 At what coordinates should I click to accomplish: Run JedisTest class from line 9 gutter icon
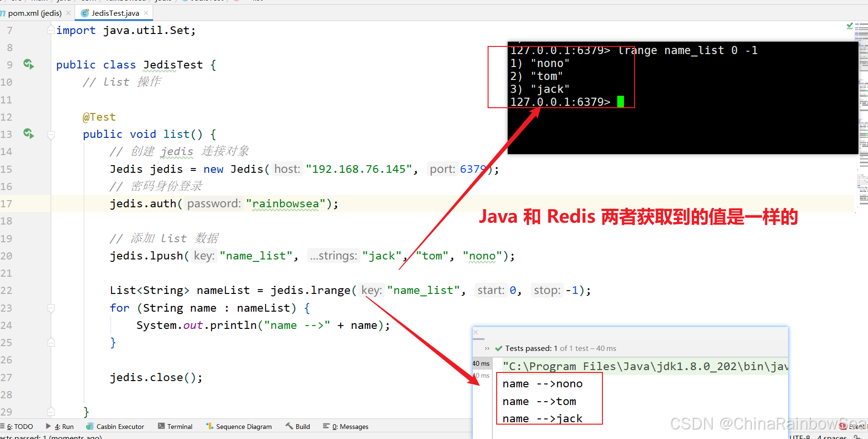28,64
